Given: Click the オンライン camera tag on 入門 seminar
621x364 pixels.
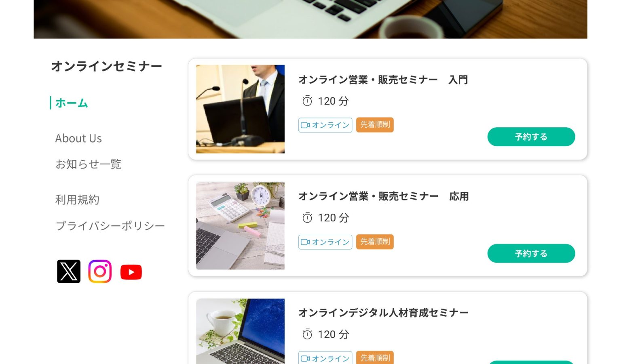Looking at the screenshot, I should 325,125.
